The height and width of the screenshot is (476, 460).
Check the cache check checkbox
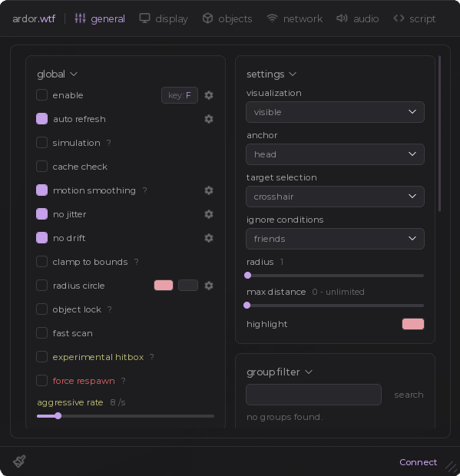point(42,167)
